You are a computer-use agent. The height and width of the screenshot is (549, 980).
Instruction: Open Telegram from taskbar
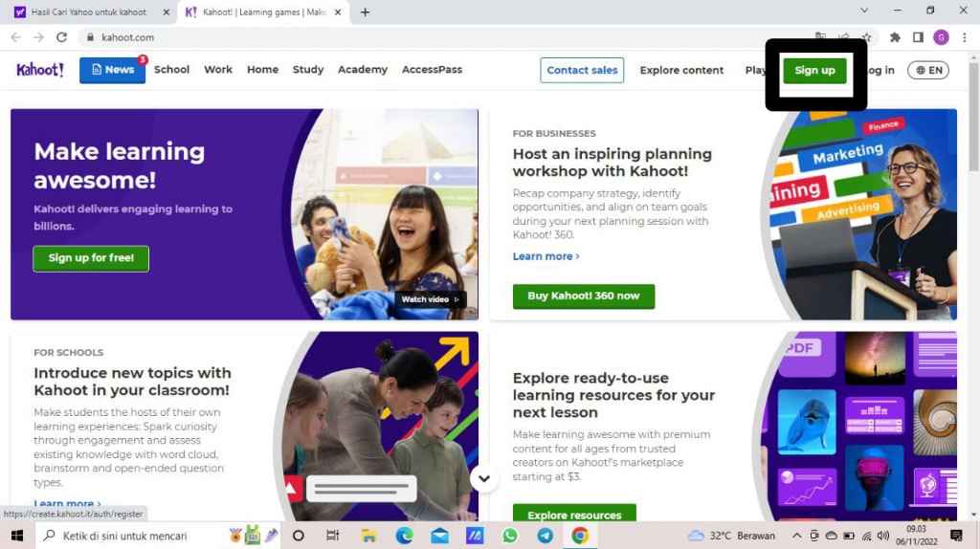[x=545, y=536]
